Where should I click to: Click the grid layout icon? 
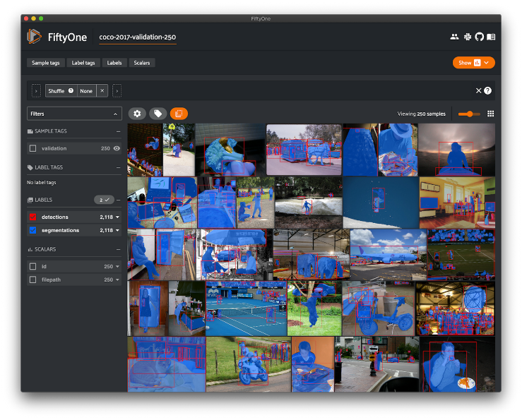490,114
